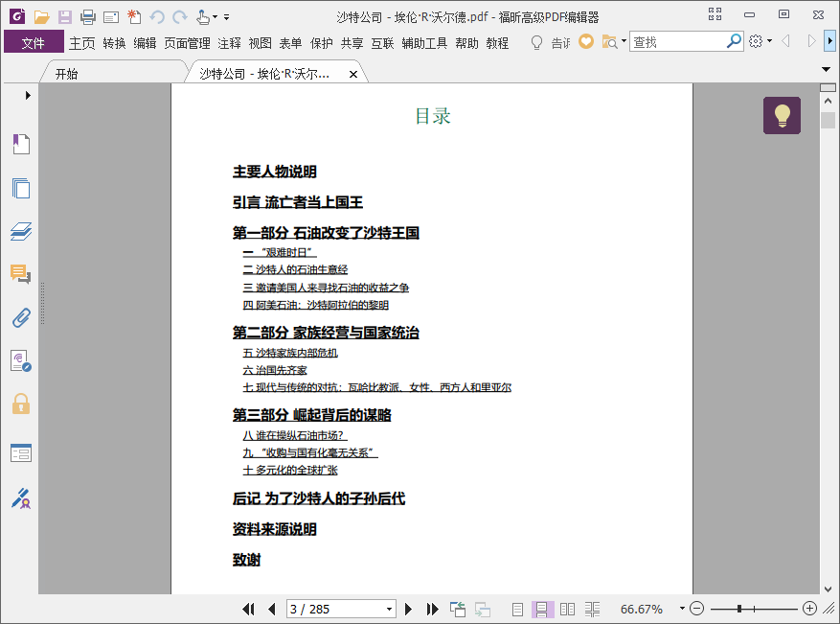Open the Comments panel in sidebar
This screenshot has width=840, height=624.
[x=21, y=274]
